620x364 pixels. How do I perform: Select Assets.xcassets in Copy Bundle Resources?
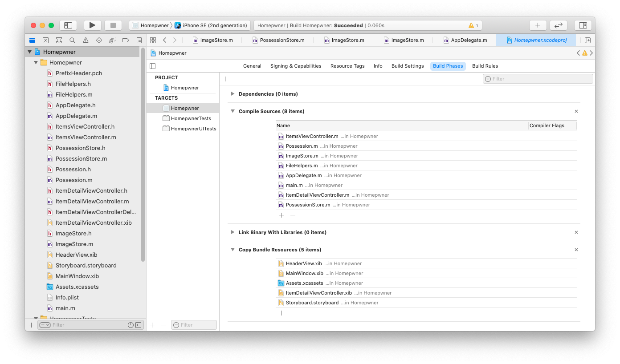click(x=426, y=283)
